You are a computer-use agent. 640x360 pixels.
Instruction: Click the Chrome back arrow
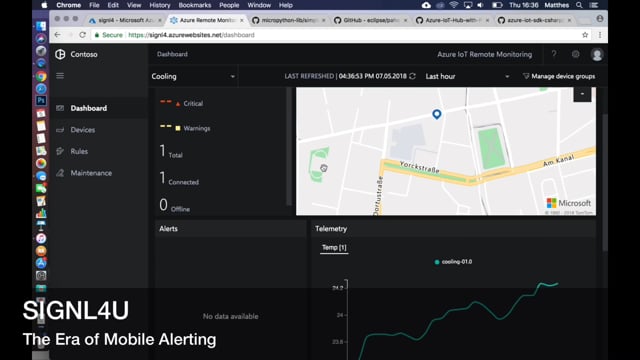pyautogui.click(x=58, y=35)
